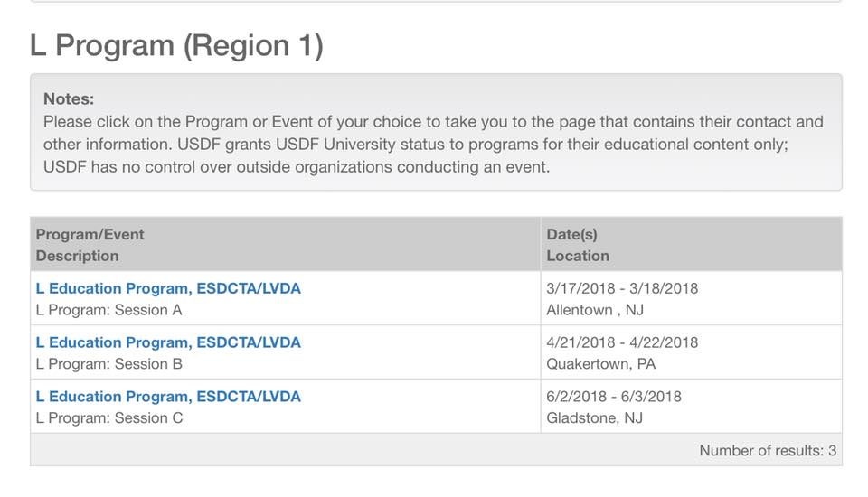Open the Session A L Education Program link
Viewport: 868px width, 497px height.
point(168,288)
